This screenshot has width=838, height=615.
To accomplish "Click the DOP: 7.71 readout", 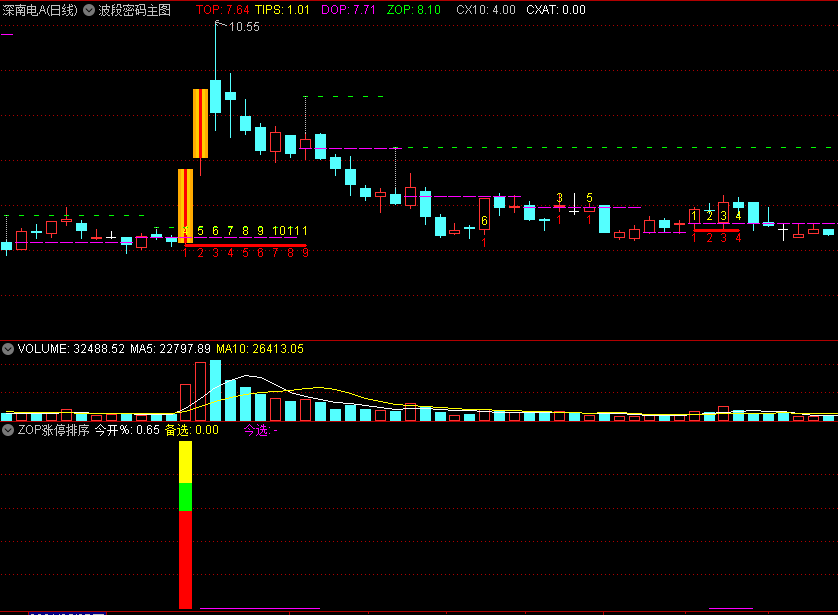I will (348, 10).
